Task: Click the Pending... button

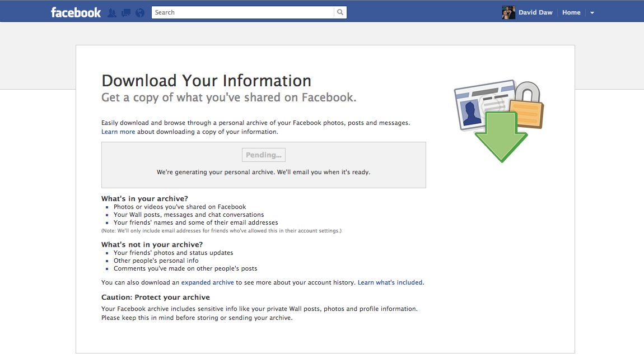Action: 264,155
